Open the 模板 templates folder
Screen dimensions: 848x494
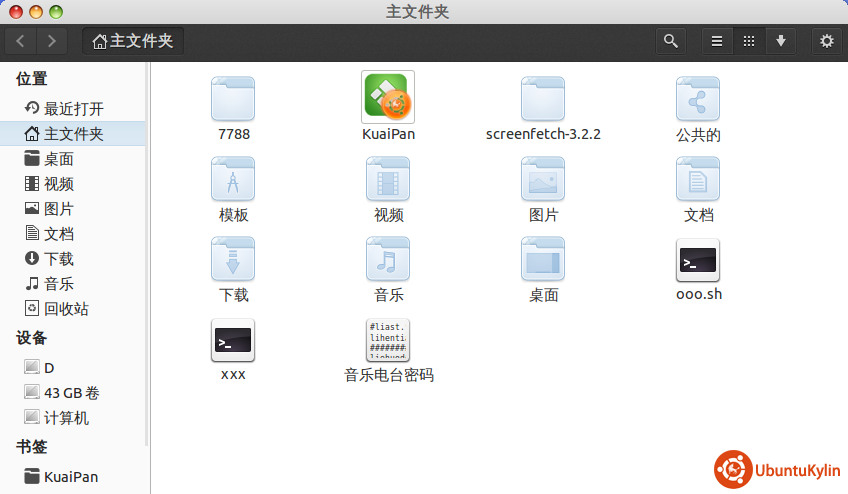tap(233, 179)
